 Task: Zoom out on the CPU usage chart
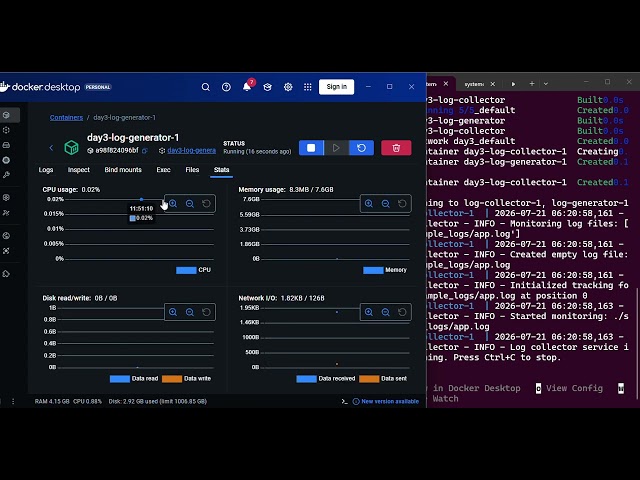[190, 203]
